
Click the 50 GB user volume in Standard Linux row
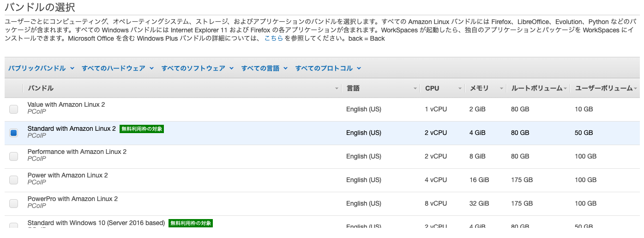584,133
